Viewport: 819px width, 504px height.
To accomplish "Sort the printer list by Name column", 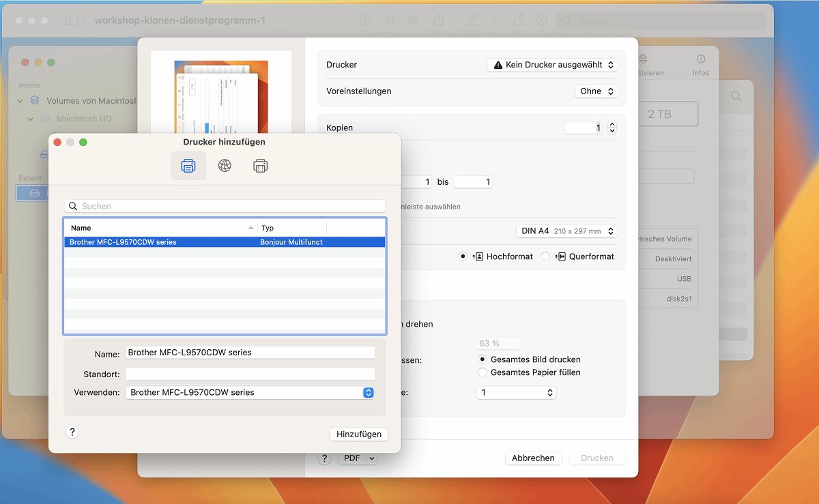I will 160,228.
